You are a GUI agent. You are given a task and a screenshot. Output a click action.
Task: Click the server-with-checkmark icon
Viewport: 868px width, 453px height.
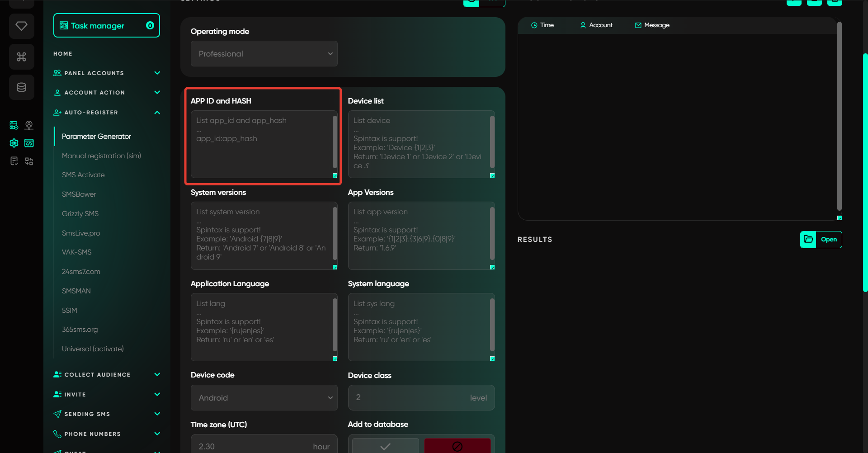[14, 125]
